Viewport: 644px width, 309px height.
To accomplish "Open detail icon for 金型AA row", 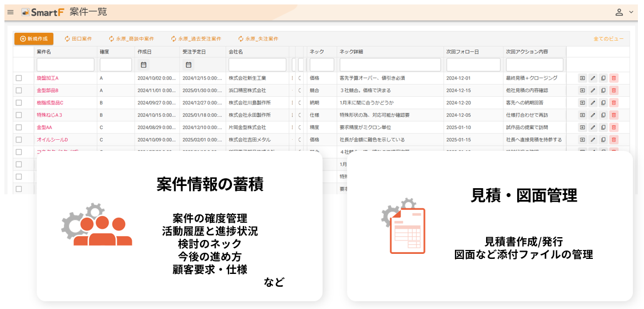I will click(582, 127).
